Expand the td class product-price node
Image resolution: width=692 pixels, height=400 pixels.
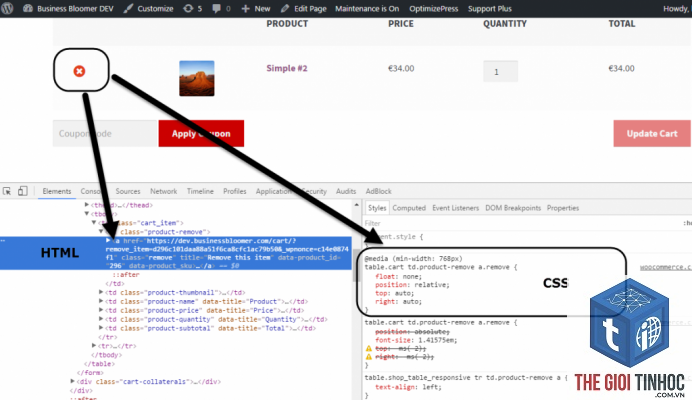[101, 310]
